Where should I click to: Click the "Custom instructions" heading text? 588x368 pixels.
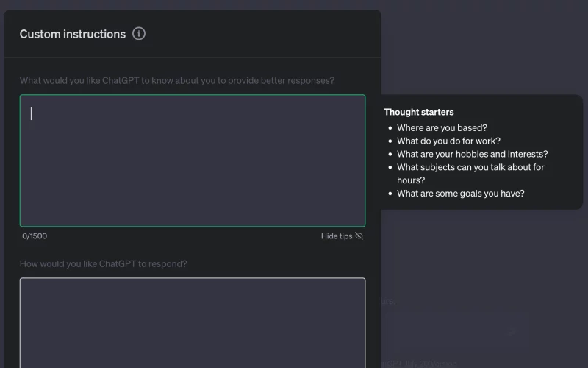(73, 34)
